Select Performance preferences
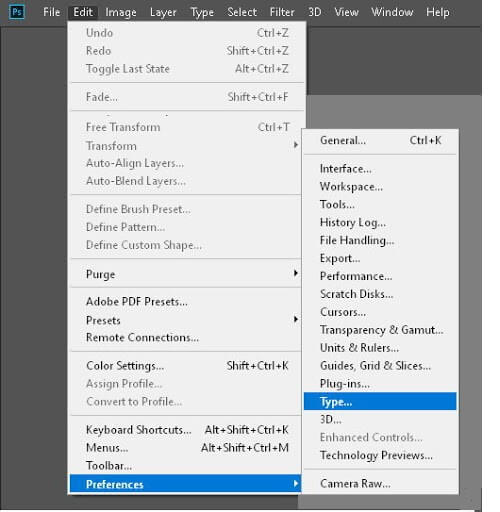 [x=380, y=276]
